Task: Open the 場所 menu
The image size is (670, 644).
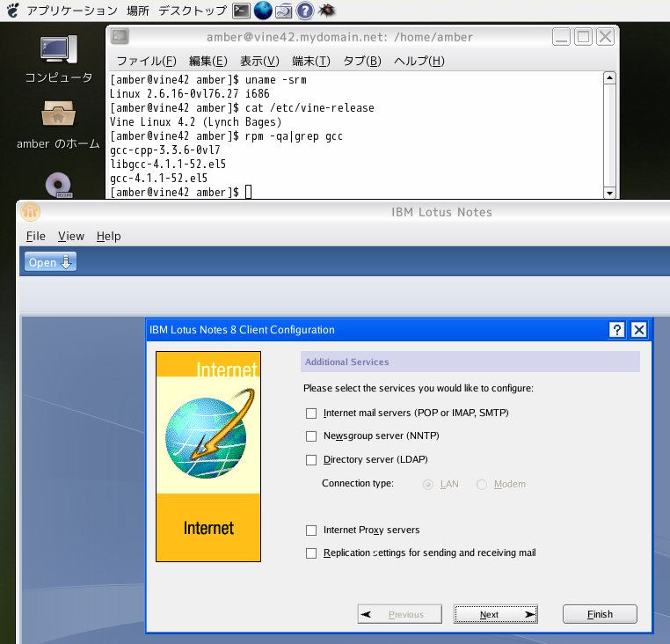Action: [x=137, y=11]
